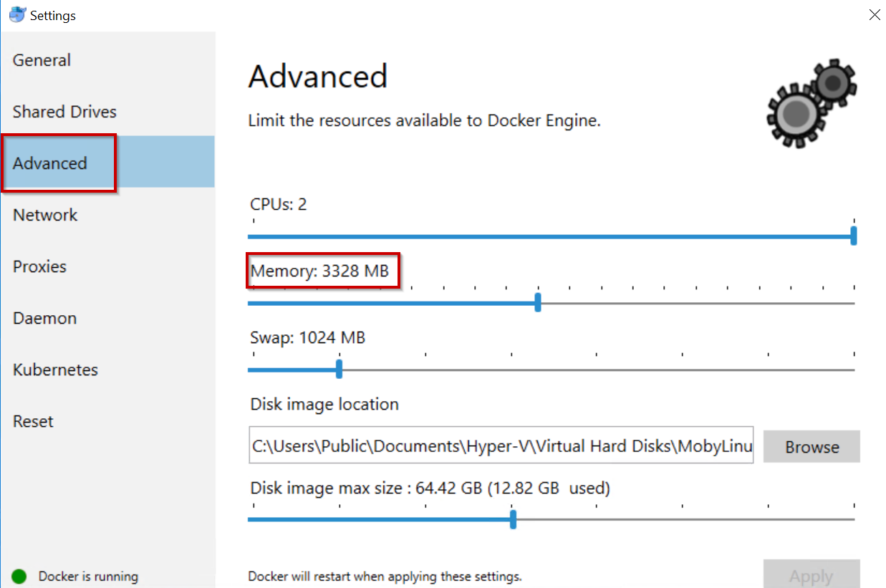Click the Disk image max size slider handle
Image resolution: width=886 pixels, height=588 pixels.
coord(513,519)
